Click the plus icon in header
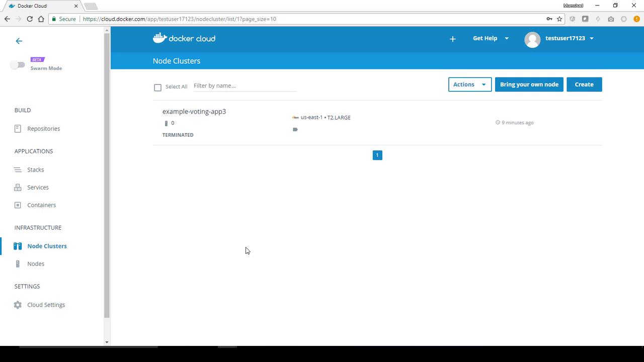Image resolution: width=644 pixels, height=362 pixels. point(453,39)
